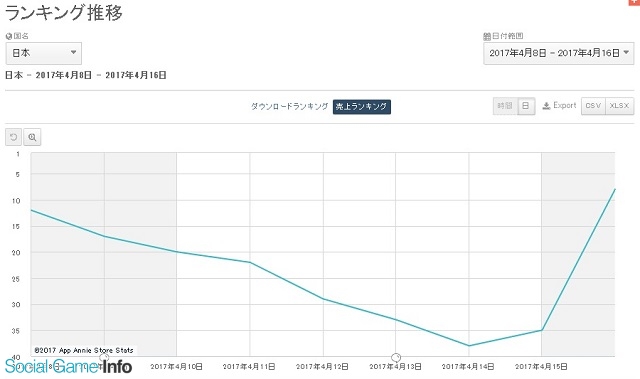
Task: Open the date range dropdown
Action: pyautogui.click(x=559, y=53)
